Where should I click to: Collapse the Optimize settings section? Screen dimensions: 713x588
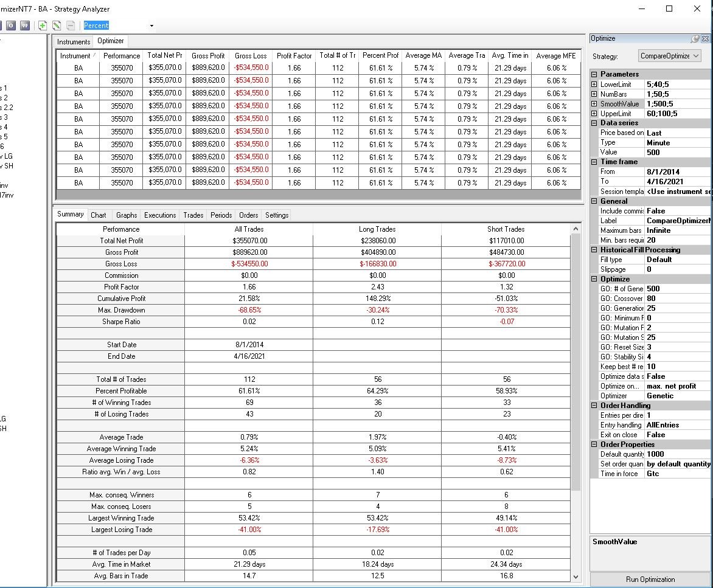(594, 279)
